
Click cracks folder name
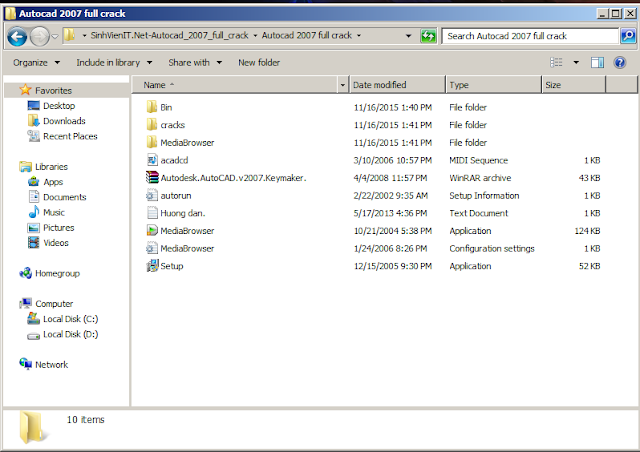coord(173,125)
